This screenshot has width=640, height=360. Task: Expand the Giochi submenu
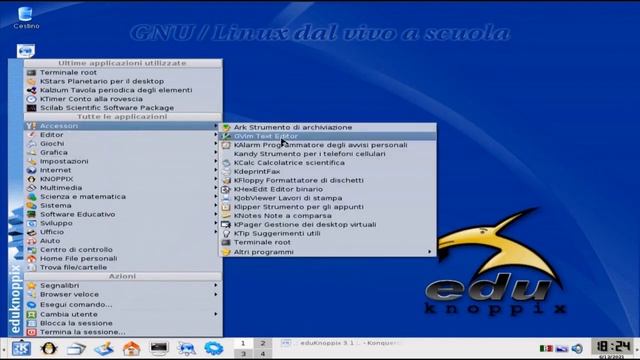[123, 144]
